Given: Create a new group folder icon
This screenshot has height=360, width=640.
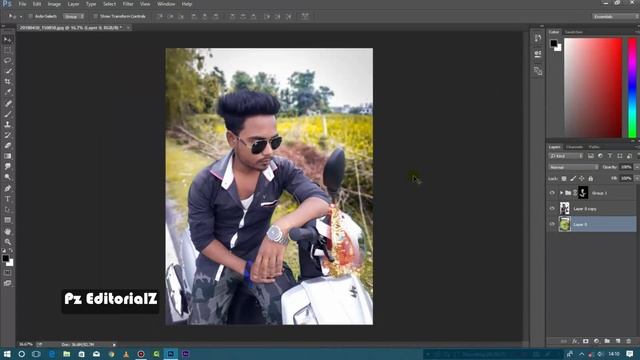Looking at the screenshot, I should pos(607,341).
